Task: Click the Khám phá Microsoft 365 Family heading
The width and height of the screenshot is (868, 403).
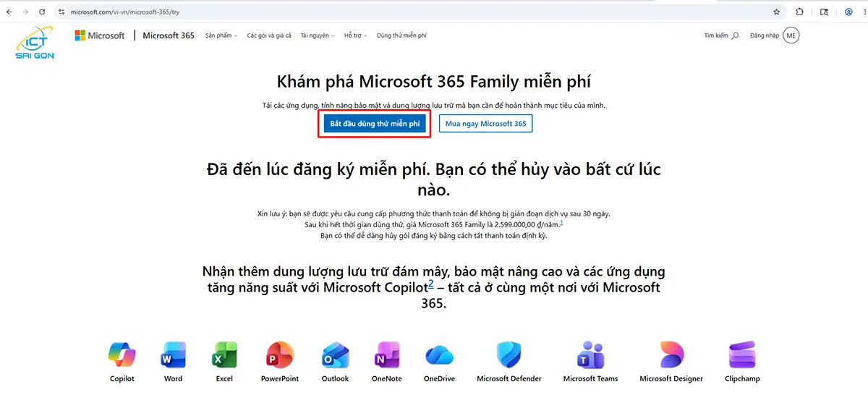Action: (x=434, y=81)
